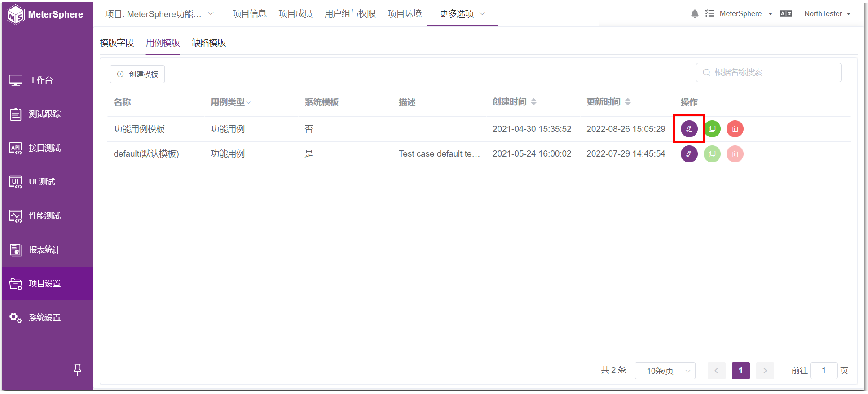Click the 前往 page number input
The height and width of the screenshot is (394, 868).
tap(824, 371)
